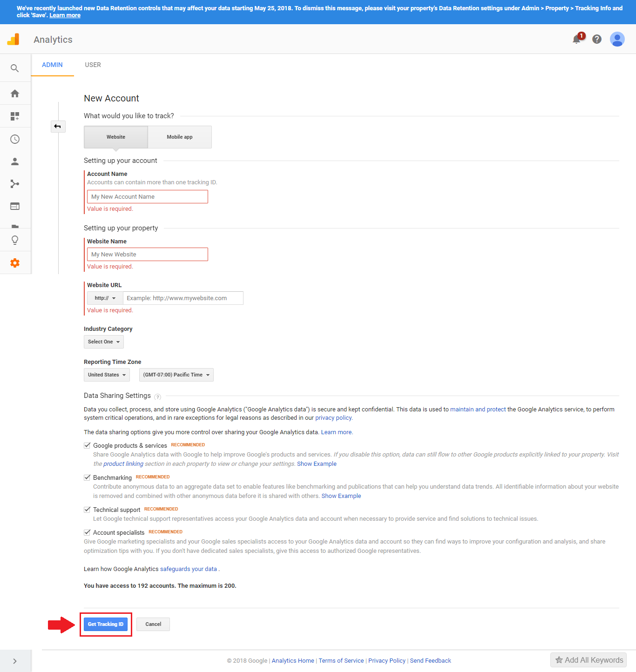Click Learn more about data sharing options
The height and width of the screenshot is (672, 636).
[x=336, y=432]
